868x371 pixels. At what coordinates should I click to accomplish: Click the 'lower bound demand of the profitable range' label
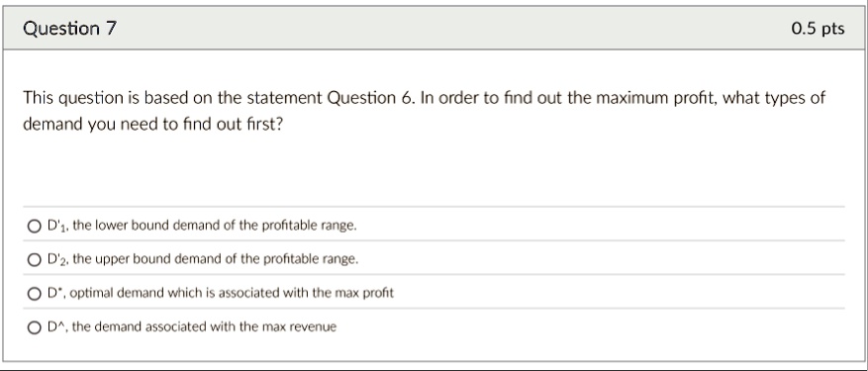coord(215,226)
